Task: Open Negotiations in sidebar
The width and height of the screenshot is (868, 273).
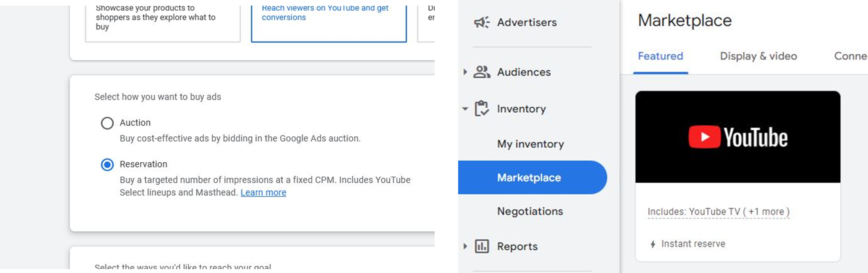Action: click(x=530, y=211)
